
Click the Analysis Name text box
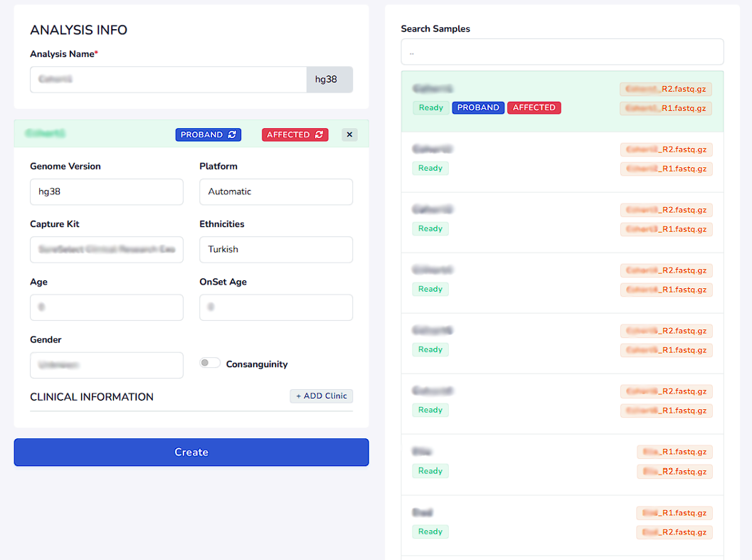[x=168, y=80]
